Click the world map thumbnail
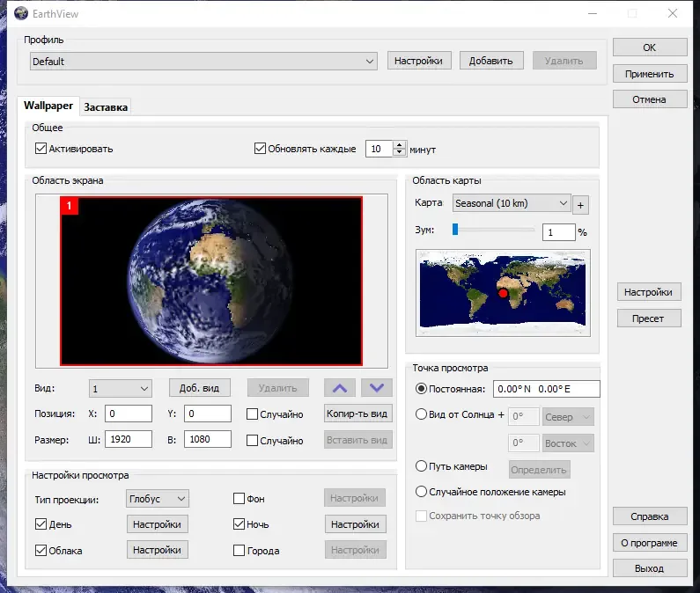Image resolution: width=700 pixels, height=593 pixels. (503, 293)
